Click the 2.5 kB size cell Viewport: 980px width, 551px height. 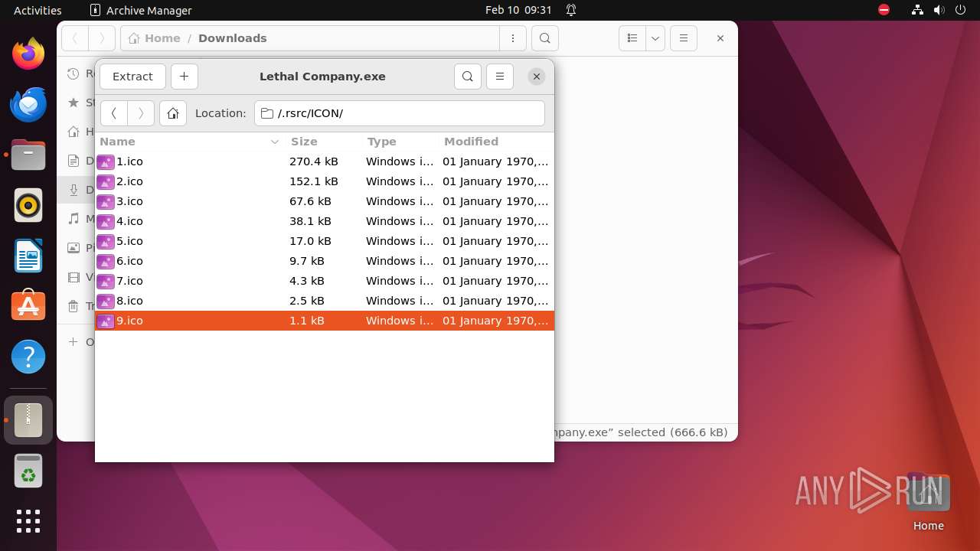pos(307,301)
